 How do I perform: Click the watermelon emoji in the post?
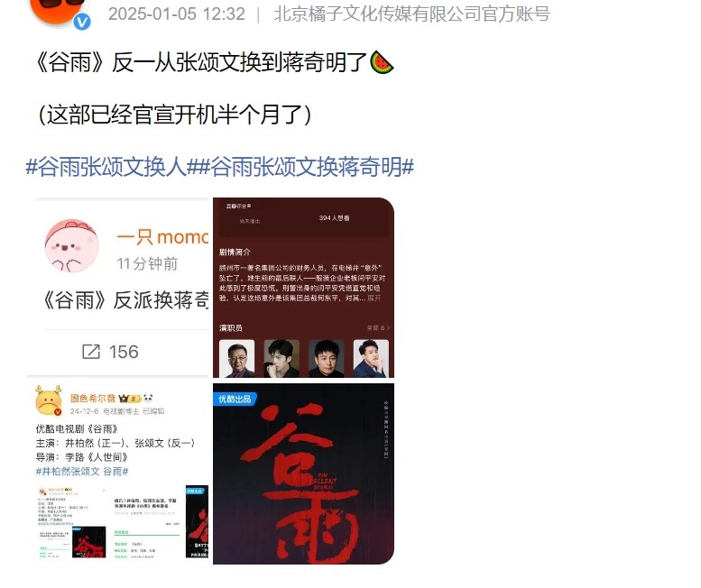tap(382, 62)
